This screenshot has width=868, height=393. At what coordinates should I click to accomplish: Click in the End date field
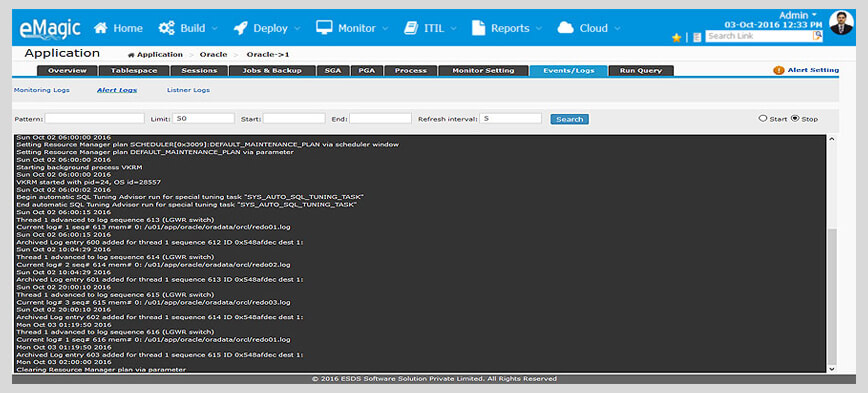pos(380,118)
